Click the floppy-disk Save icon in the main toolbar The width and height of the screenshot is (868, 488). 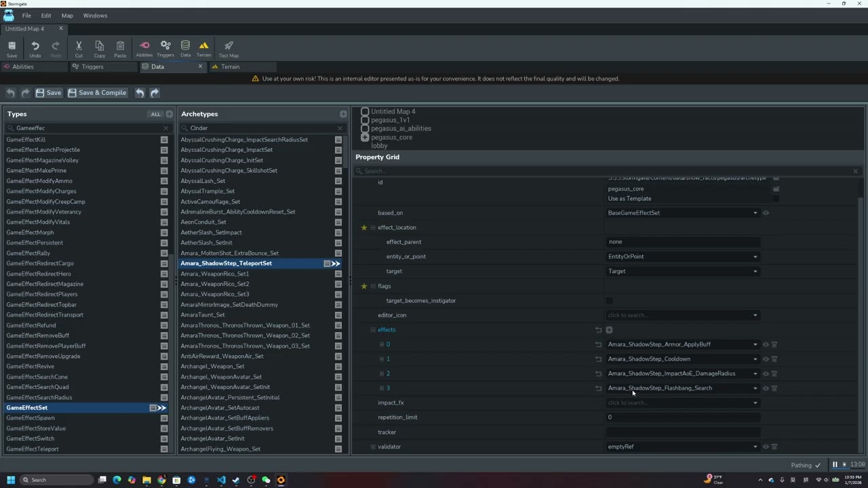tap(12, 48)
